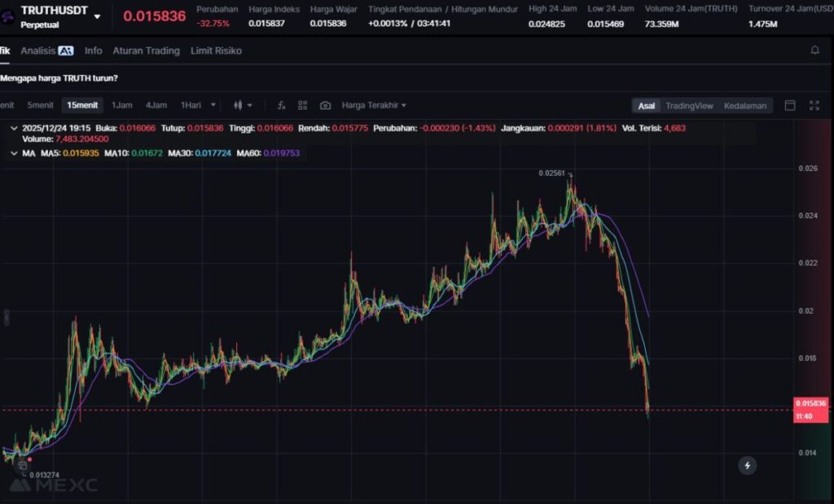
Task: Open the TRUTHUSDT pair selector dropdown
Action: [98, 15]
